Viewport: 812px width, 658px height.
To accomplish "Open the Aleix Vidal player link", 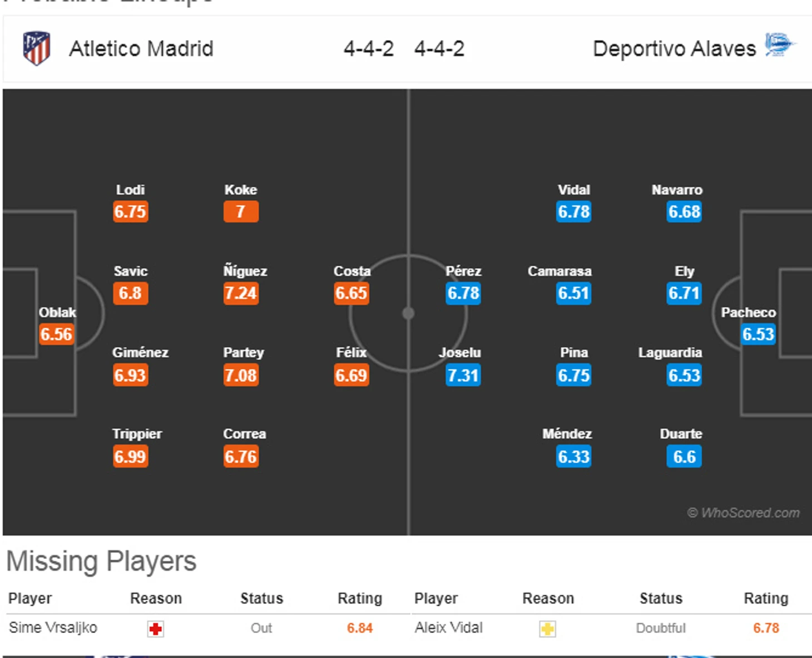I will (449, 628).
